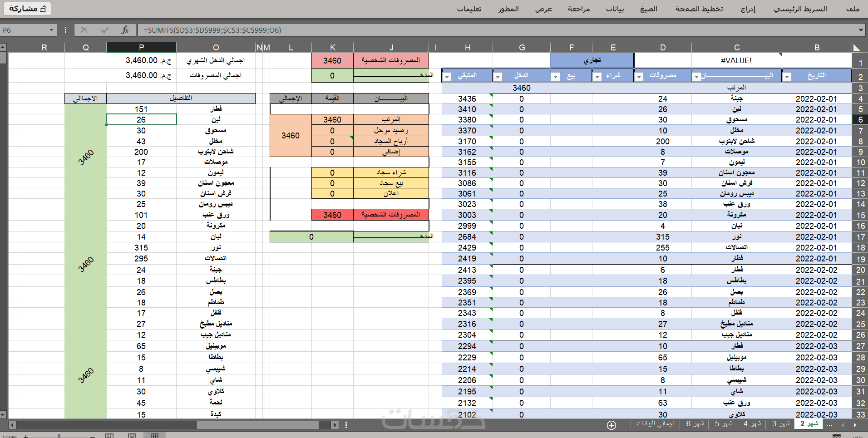The image size is (868, 438).
Task: Show hidden sheet tabs via the ellipsis
Action: click(x=830, y=425)
